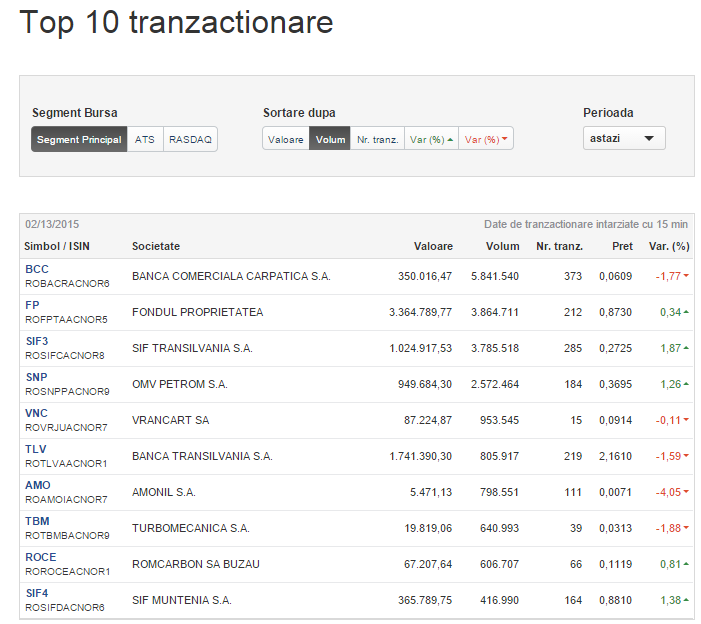This screenshot has width=701, height=624.
Task: Click the red down arrow next to -0,11
Action: click(686, 419)
